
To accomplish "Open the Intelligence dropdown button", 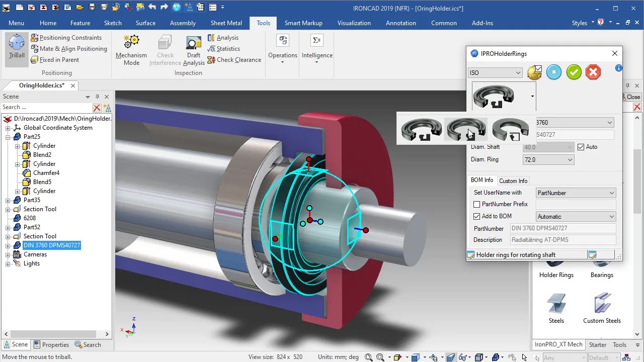I will pyautogui.click(x=317, y=49).
